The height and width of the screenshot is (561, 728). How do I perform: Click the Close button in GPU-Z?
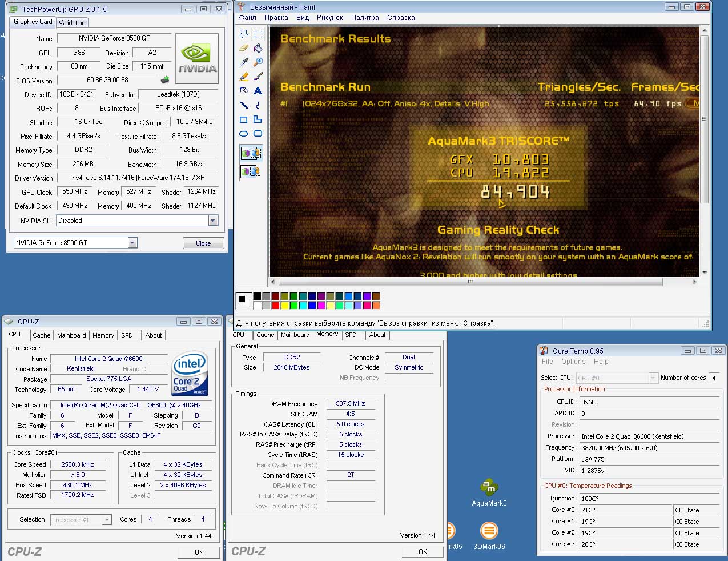203,243
